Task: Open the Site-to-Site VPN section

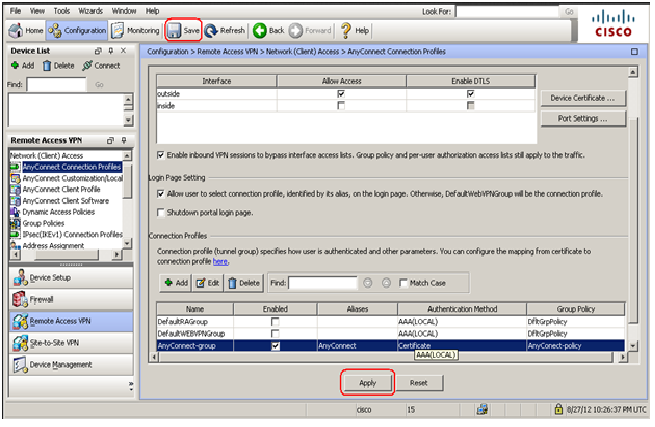Action: 71,343
